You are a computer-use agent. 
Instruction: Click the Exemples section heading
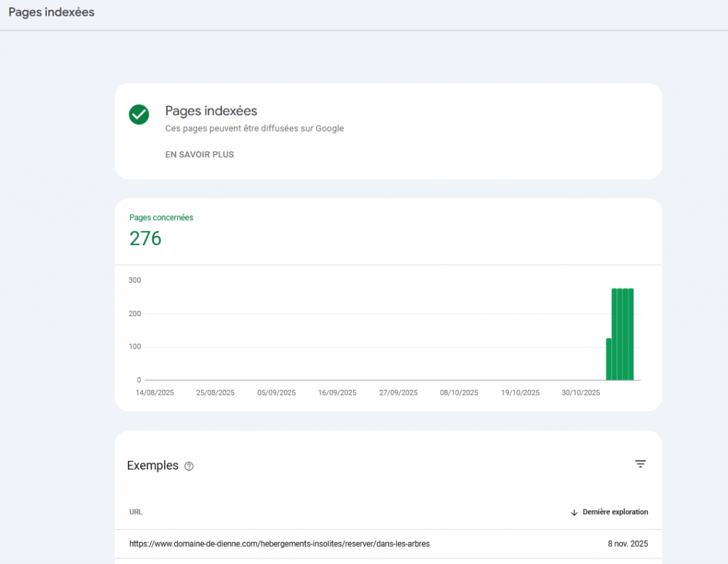152,466
